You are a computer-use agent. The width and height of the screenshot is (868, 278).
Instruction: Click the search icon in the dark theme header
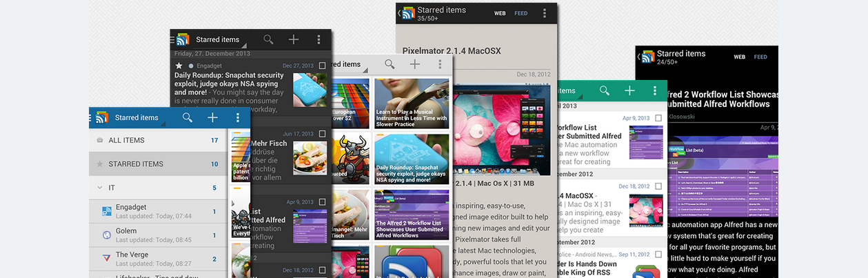point(268,40)
